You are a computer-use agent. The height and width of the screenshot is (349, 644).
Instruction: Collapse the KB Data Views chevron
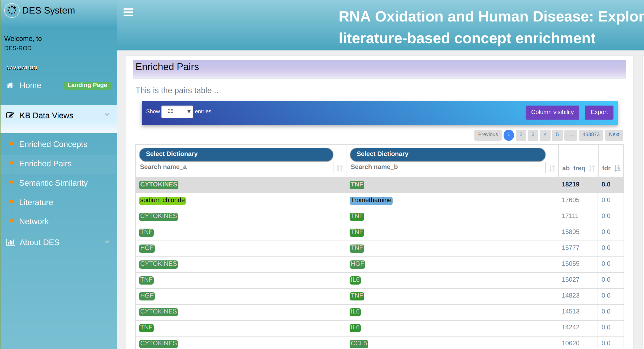point(107,115)
